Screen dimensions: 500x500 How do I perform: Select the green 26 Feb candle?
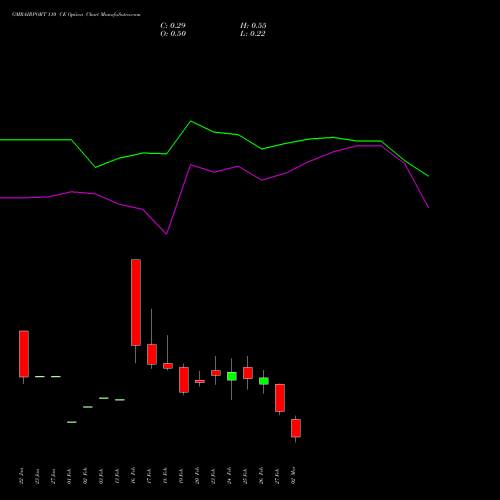(x=264, y=381)
